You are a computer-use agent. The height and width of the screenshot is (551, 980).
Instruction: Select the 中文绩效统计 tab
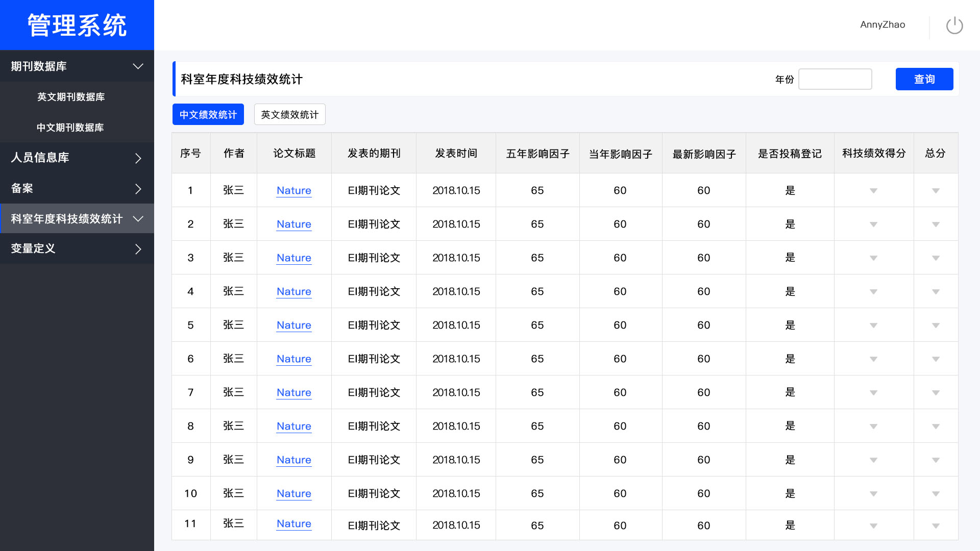pos(208,115)
